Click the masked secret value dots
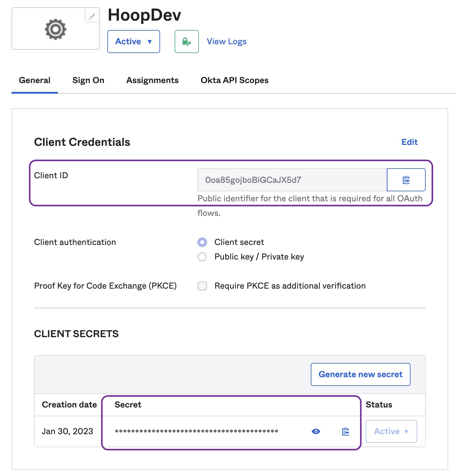 pyautogui.click(x=196, y=431)
